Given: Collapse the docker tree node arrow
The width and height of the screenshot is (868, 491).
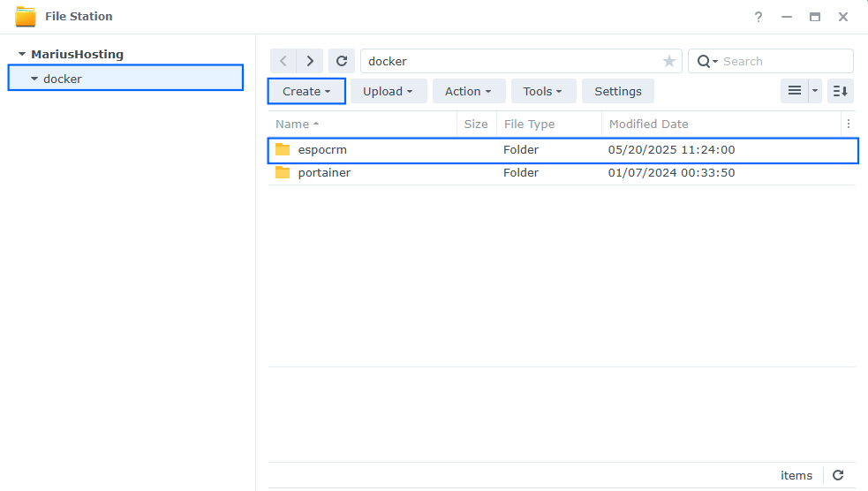Looking at the screenshot, I should click(34, 79).
